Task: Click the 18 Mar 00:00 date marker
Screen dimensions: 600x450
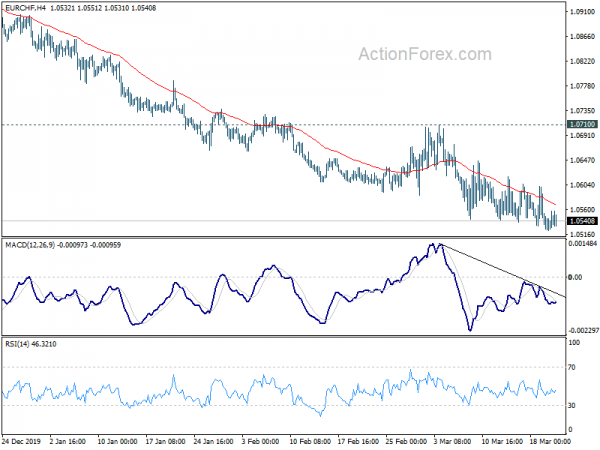Action: coord(550,441)
